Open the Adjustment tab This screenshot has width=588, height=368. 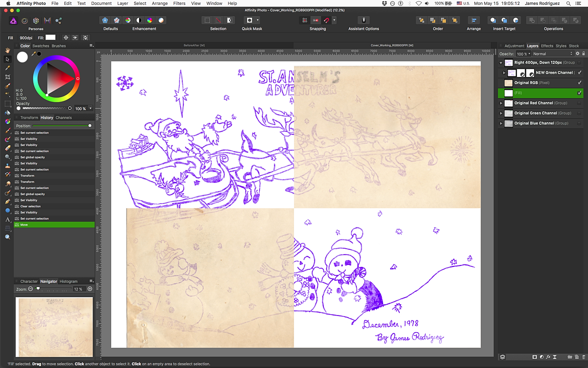(x=514, y=46)
